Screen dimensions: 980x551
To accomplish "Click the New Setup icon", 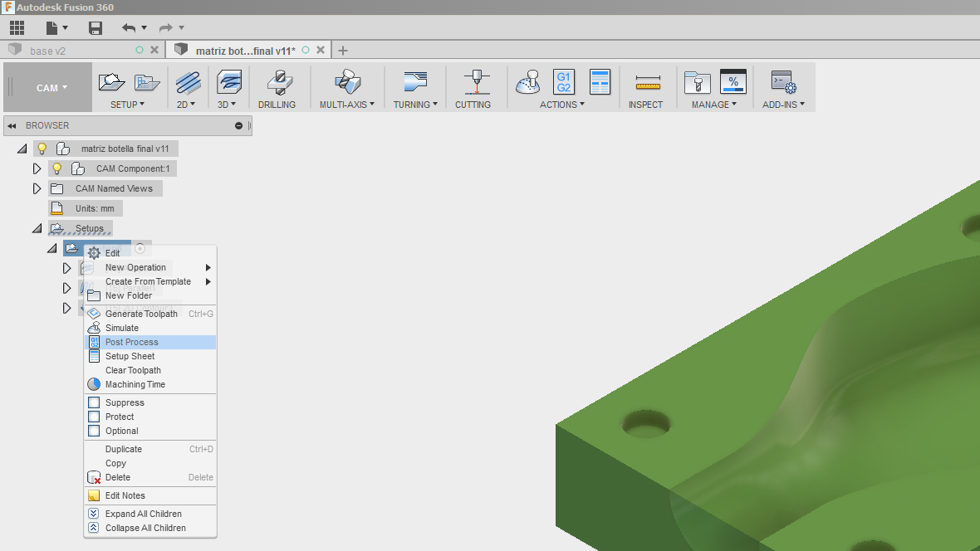I will [x=111, y=82].
